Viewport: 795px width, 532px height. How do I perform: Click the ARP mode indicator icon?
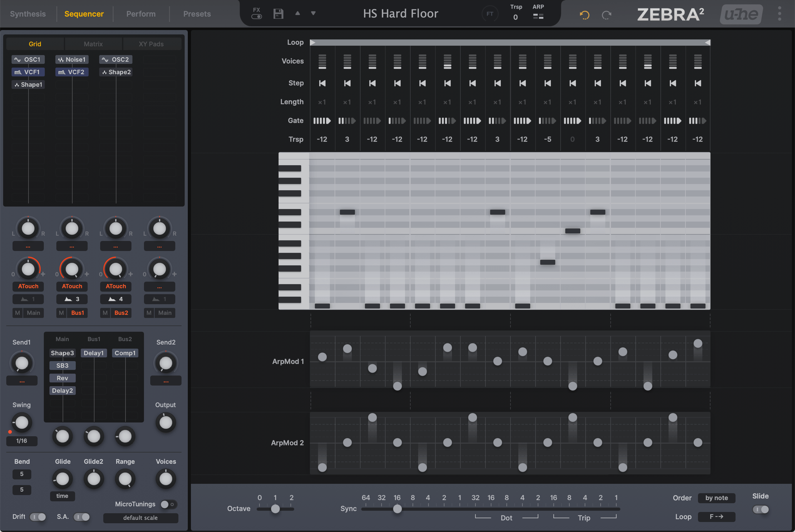click(538, 16)
